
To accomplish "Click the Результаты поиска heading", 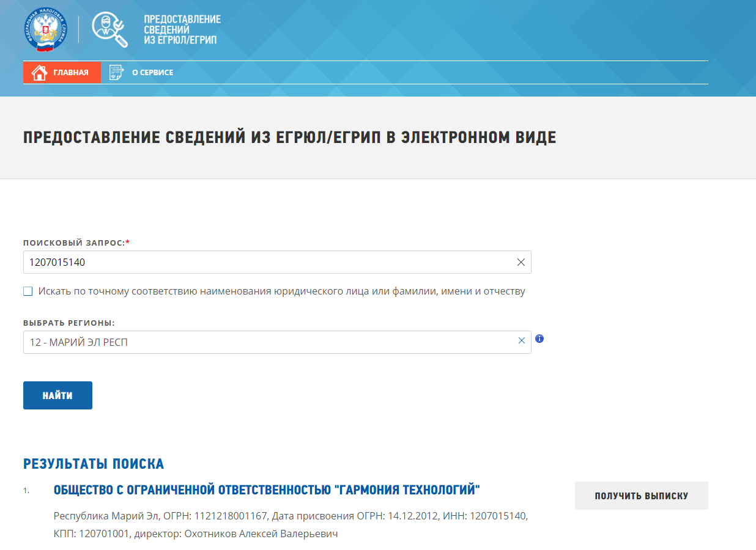I will pyautogui.click(x=94, y=464).
